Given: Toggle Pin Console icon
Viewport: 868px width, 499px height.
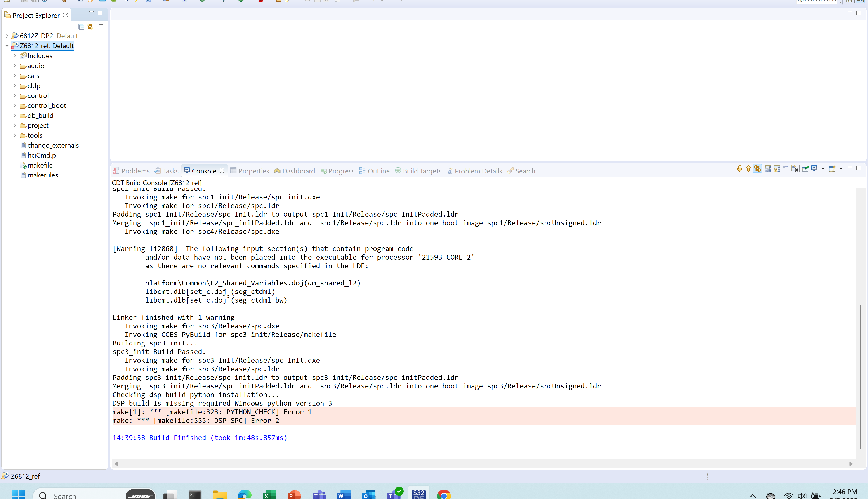Looking at the screenshot, I should click(805, 169).
